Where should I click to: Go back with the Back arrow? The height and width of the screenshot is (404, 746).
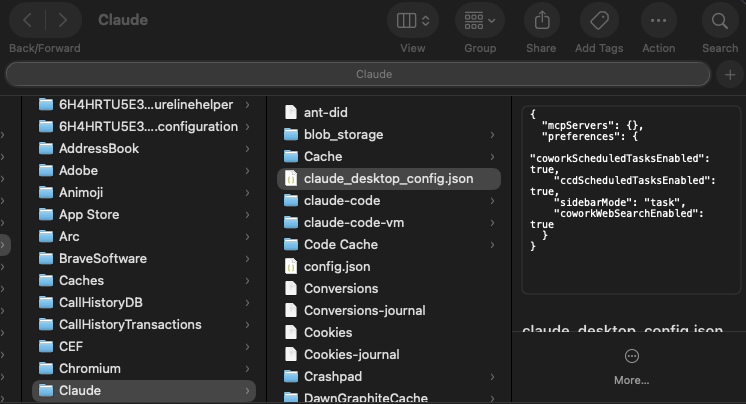28,20
